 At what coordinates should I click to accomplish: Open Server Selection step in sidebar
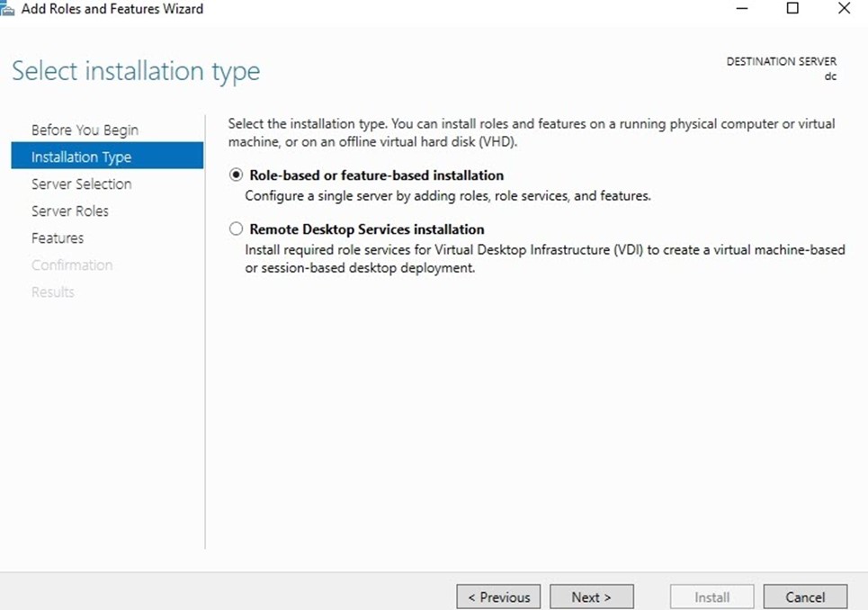(x=81, y=184)
